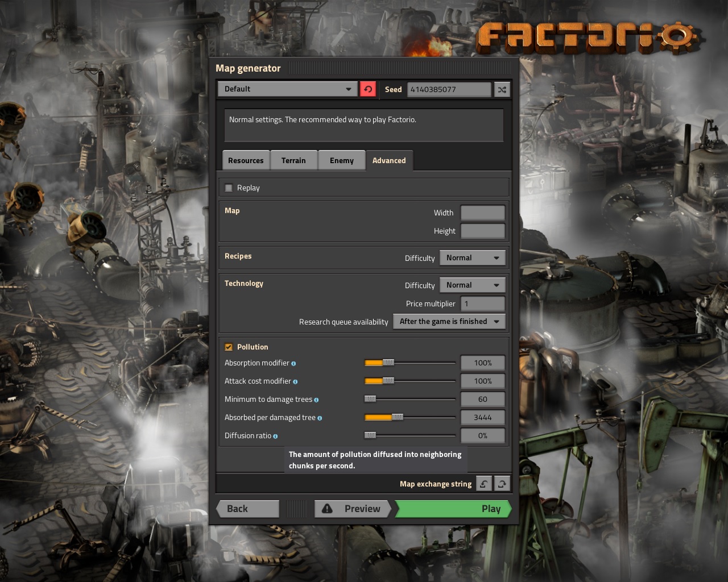728x582 pixels.
Task: Click the green Play button
Action: pos(453,509)
